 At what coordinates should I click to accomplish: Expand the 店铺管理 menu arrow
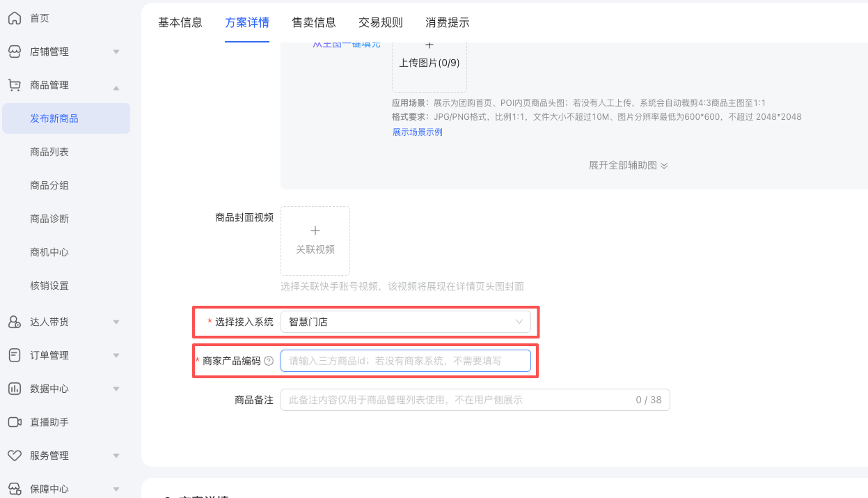(x=116, y=52)
